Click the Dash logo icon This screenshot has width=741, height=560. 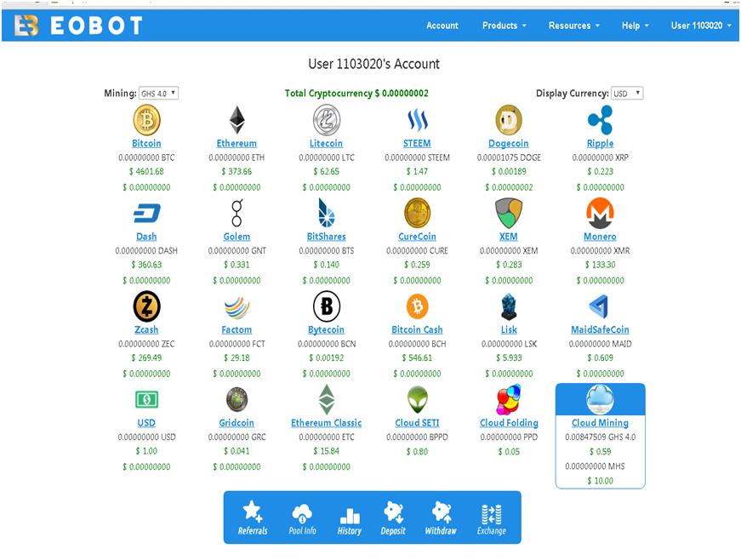146,213
